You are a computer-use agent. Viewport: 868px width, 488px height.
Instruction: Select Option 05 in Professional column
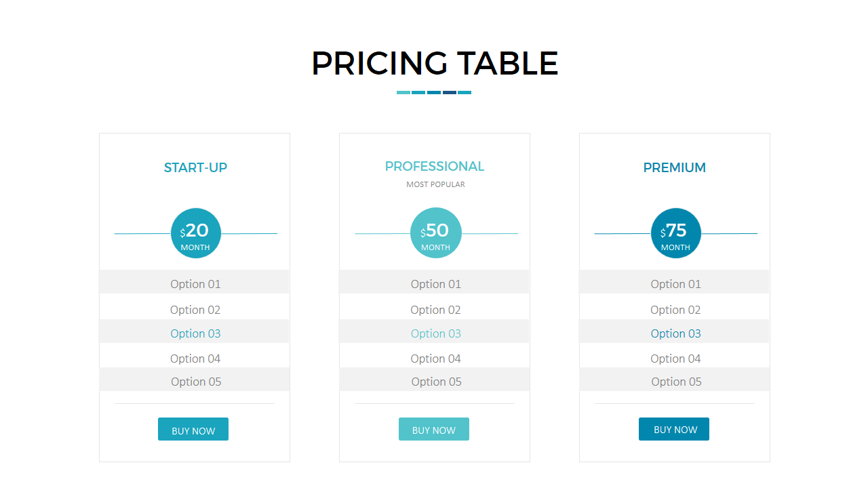(436, 382)
